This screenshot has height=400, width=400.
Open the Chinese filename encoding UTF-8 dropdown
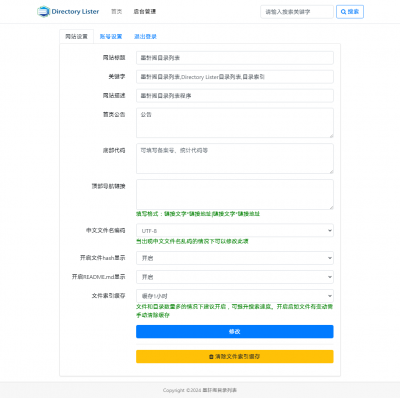click(235, 231)
